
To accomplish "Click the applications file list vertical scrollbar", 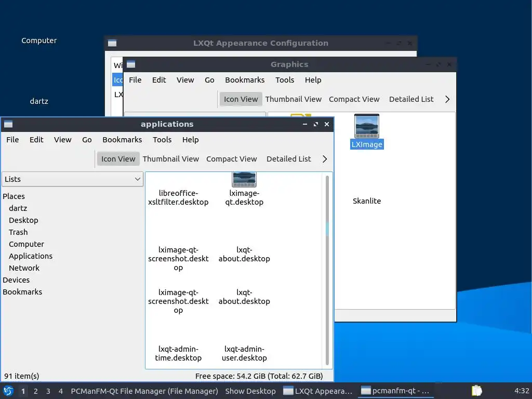I will (x=327, y=270).
